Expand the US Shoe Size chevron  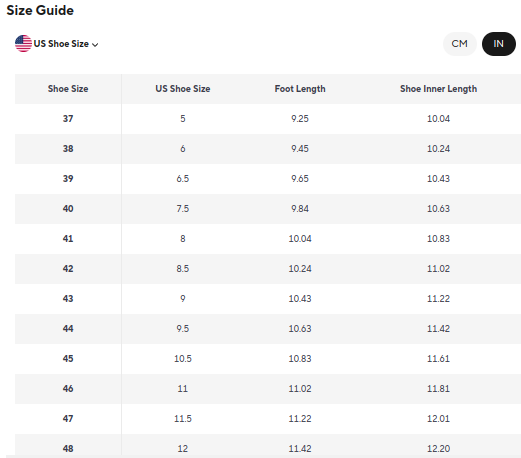coord(95,45)
